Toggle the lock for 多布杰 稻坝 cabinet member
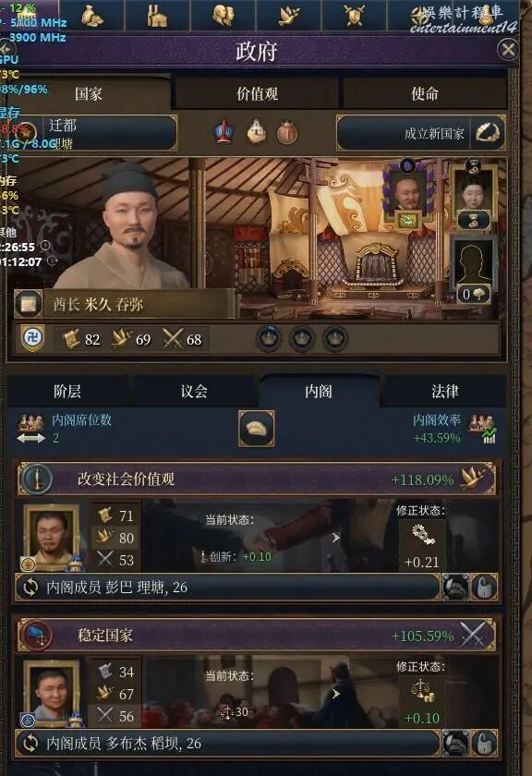This screenshot has width=532, height=776. click(x=485, y=744)
